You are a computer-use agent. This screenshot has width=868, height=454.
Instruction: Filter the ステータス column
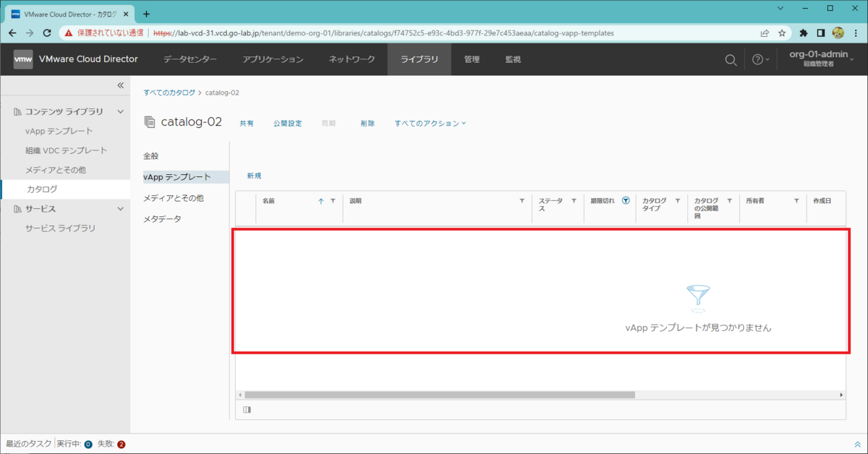tap(574, 201)
